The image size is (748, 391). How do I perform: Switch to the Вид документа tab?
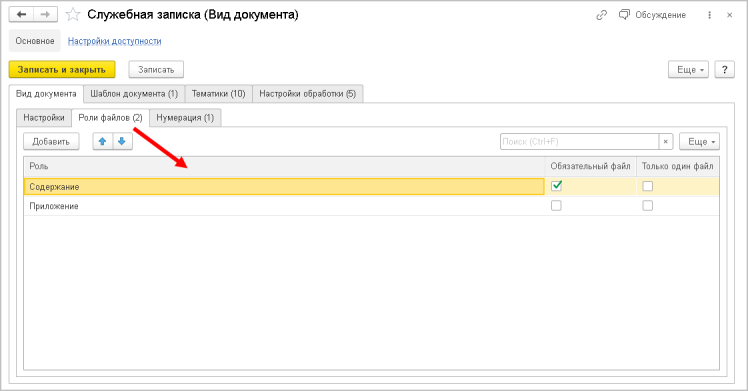click(46, 93)
